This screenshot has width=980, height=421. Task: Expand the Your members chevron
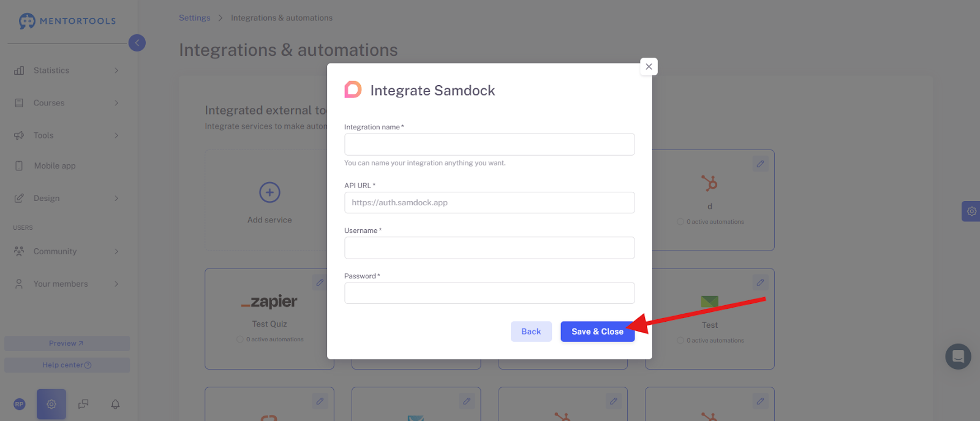coord(116,284)
